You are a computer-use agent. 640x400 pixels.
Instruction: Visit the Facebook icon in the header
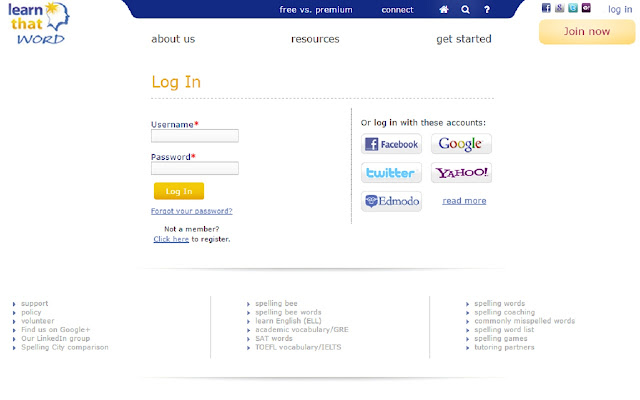(x=546, y=8)
